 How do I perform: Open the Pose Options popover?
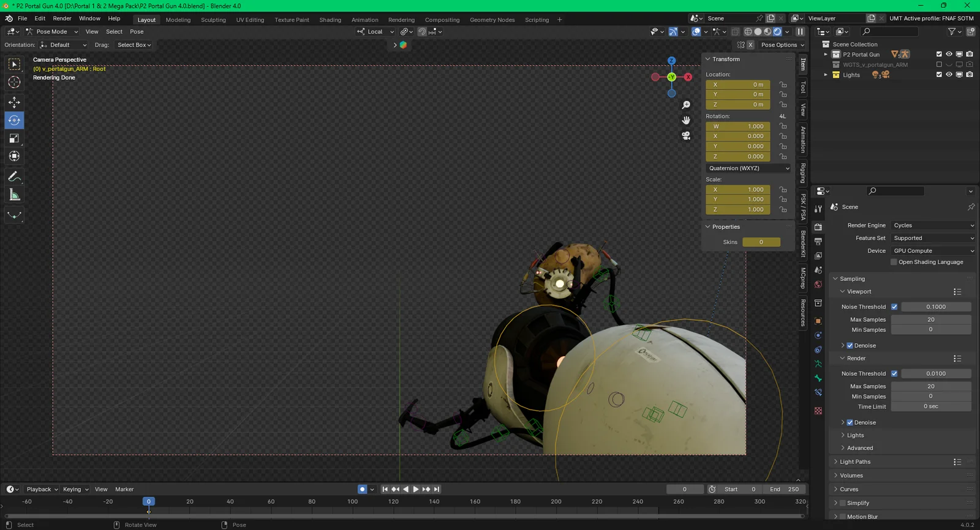(x=782, y=45)
